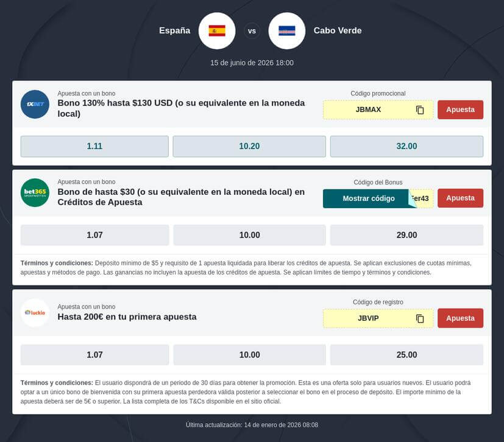Image resolution: width=504 pixels, height=442 pixels.
Task: Click the bet365 bookmaker logo
Action: click(35, 192)
